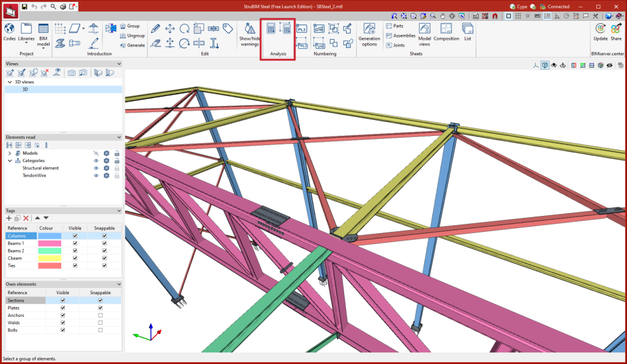Toggle Visible checkbox for Sections row
This screenshot has width=627, height=364.
tap(63, 300)
